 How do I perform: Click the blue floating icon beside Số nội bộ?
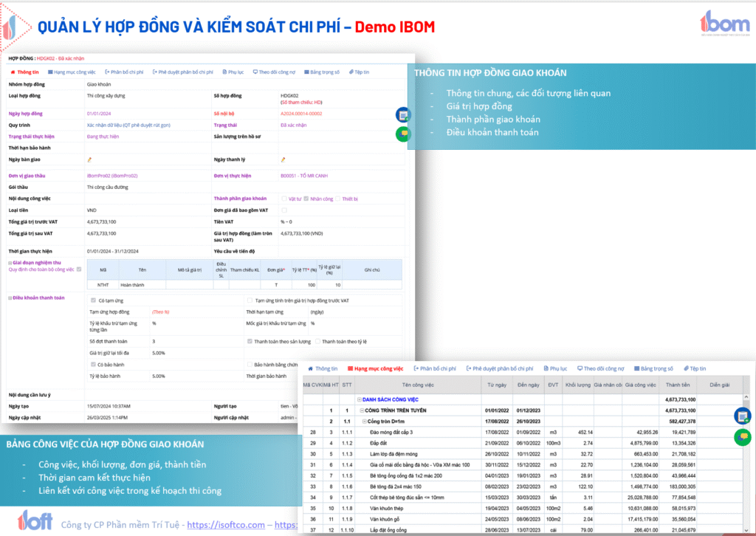[402, 114]
